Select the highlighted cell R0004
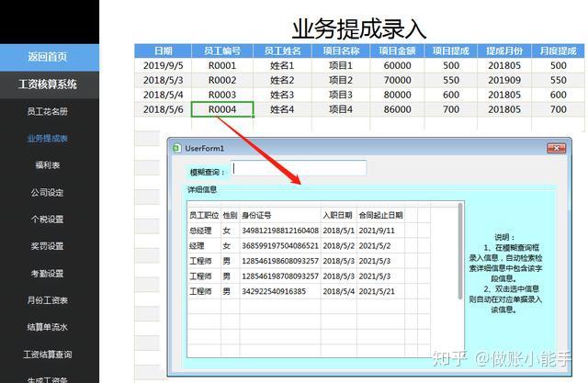Image resolution: width=588 pixels, height=383 pixels. pos(222,109)
